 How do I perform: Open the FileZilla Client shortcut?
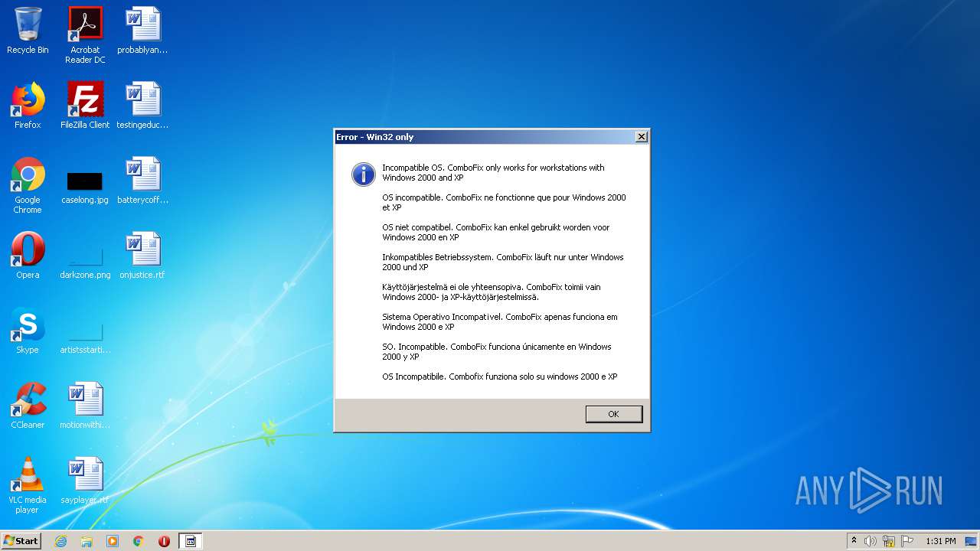click(x=85, y=106)
